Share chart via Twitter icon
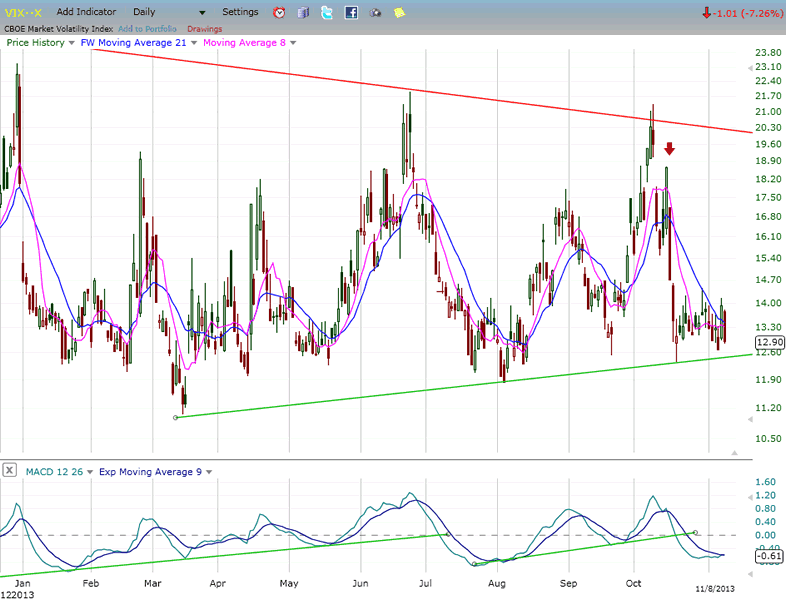The height and width of the screenshot is (600, 786). 327,13
